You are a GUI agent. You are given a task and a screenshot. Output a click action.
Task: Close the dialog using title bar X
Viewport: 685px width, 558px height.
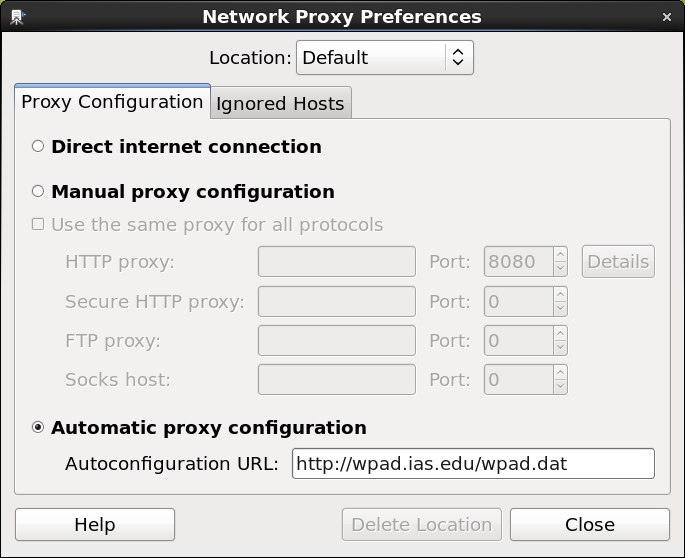pyautogui.click(x=667, y=17)
